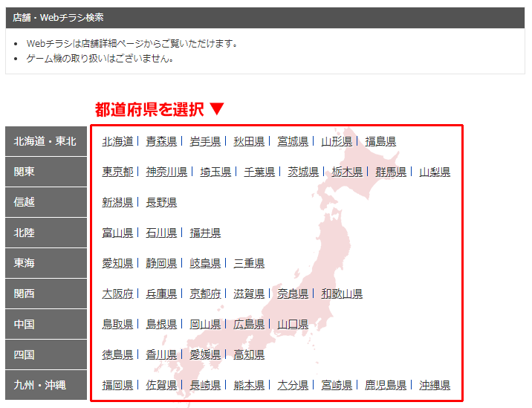The height and width of the screenshot is (408, 532).
Task: Click the 香川県 link
Action: pyautogui.click(x=161, y=355)
